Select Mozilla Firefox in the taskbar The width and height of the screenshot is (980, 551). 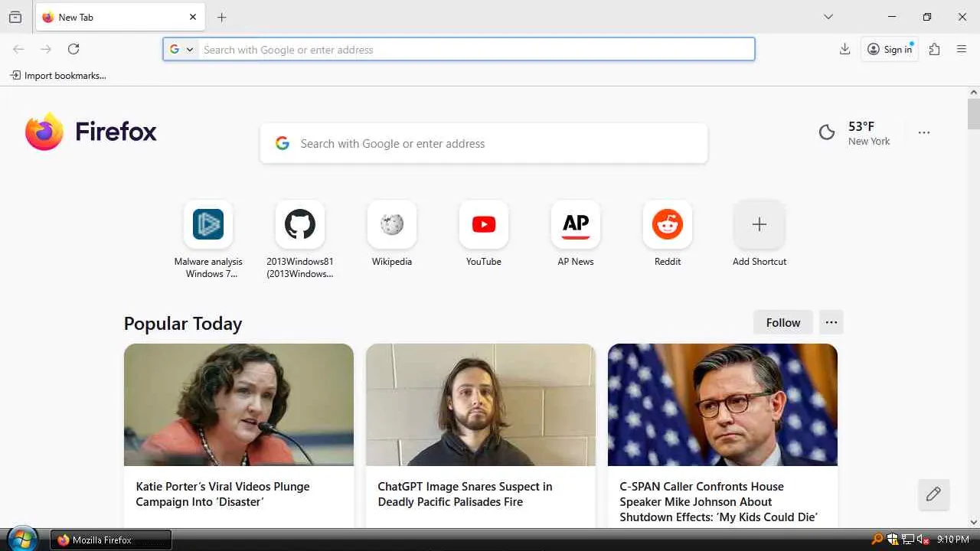[x=111, y=540]
